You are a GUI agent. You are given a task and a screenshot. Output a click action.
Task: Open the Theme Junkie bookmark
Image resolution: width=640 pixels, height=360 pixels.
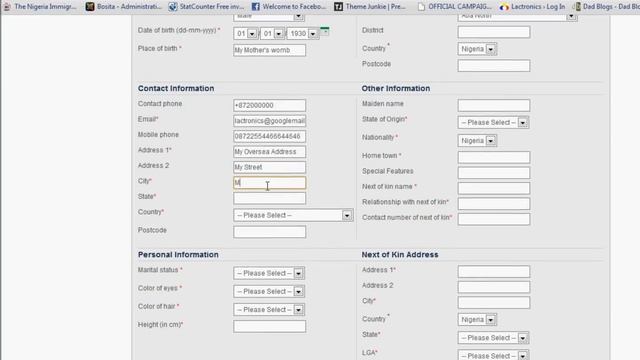[370, 7]
